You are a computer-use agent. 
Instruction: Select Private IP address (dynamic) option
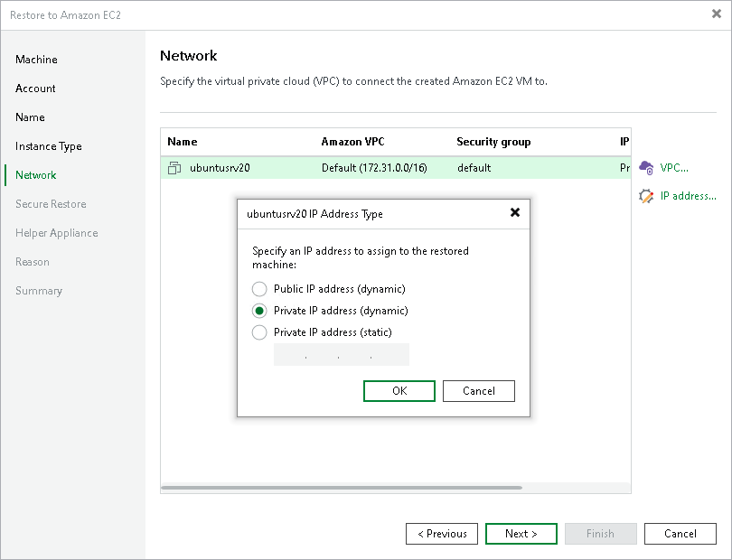(259, 311)
